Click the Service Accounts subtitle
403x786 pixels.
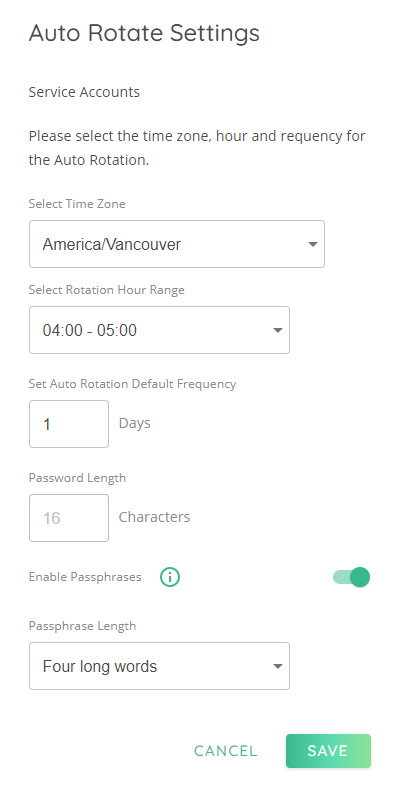(x=84, y=92)
